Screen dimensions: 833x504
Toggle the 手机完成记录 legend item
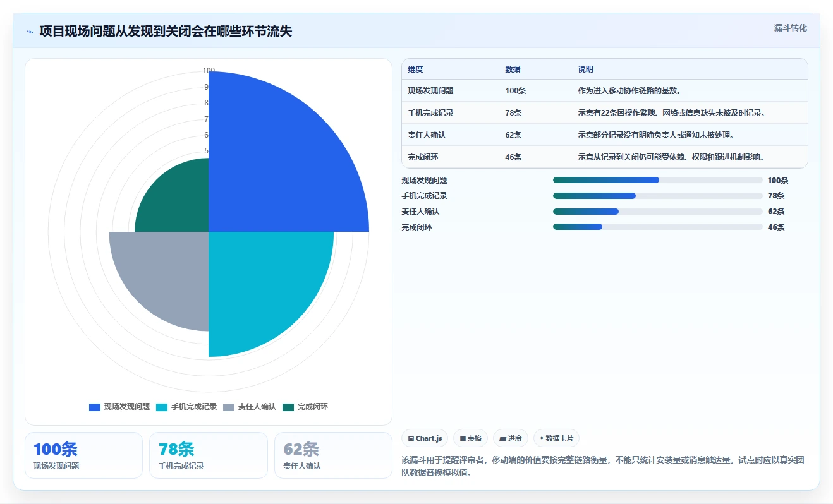pos(186,407)
